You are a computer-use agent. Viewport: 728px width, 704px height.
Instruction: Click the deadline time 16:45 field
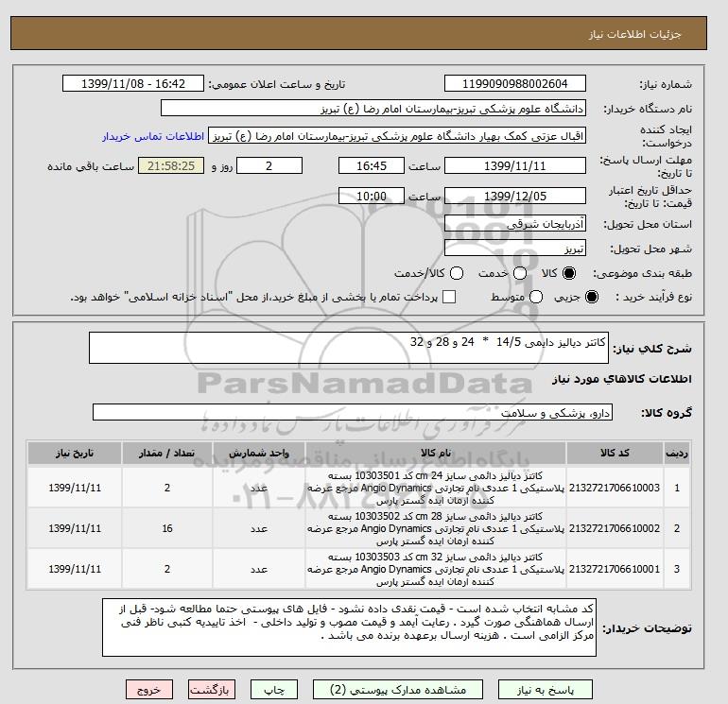(372, 165)
